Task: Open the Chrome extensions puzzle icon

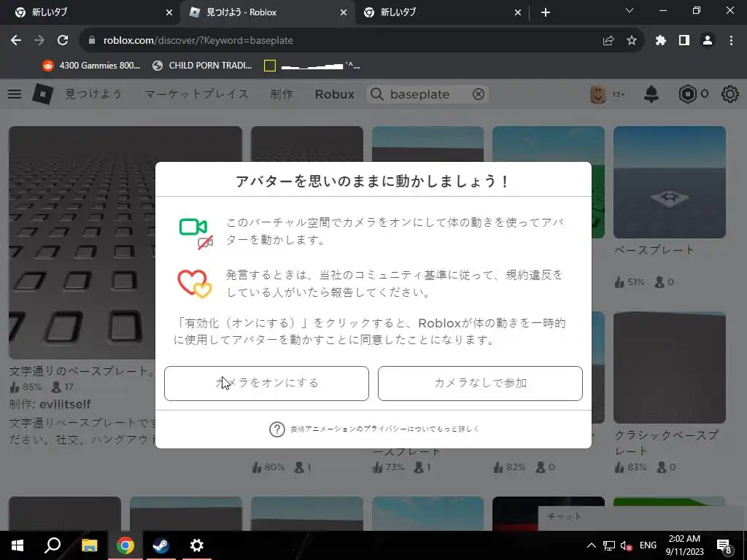Action: tap(661, 41)
